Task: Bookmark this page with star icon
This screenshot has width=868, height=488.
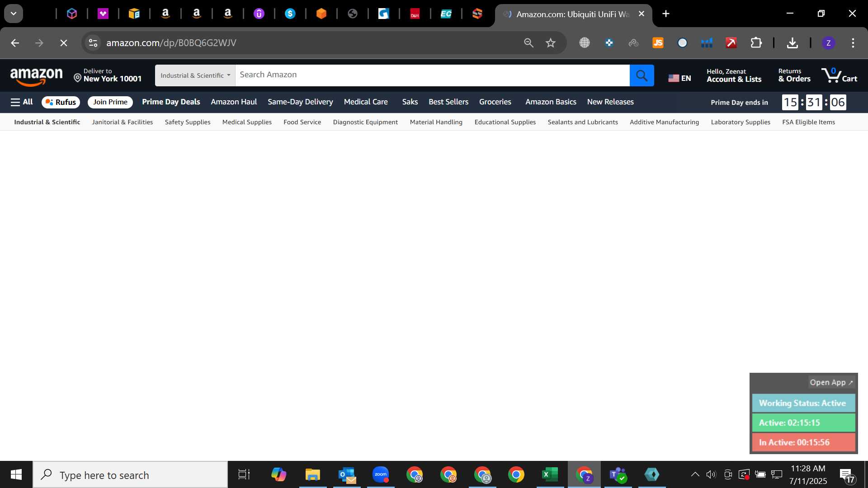Action: pyautogui.click(x=550, y=43)
